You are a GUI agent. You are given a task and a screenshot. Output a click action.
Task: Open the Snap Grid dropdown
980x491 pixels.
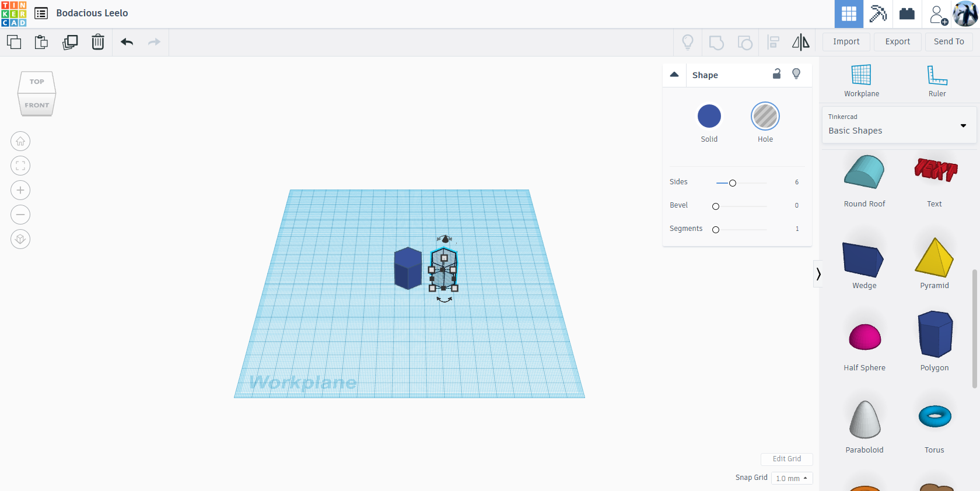[792, 478]
